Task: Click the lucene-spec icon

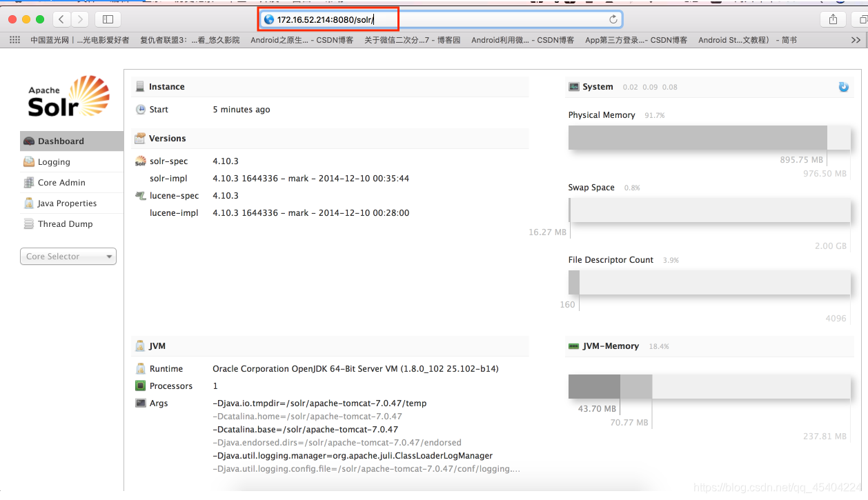Action: (140, 195)
